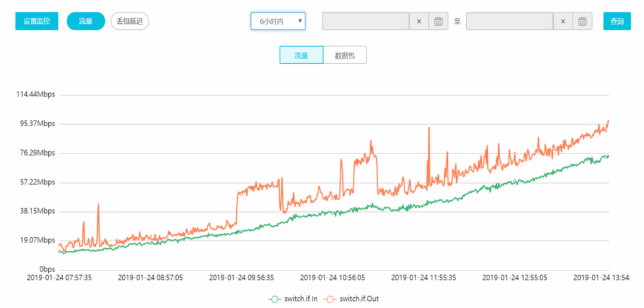Clear the end date field

click(x=562, y=21)
